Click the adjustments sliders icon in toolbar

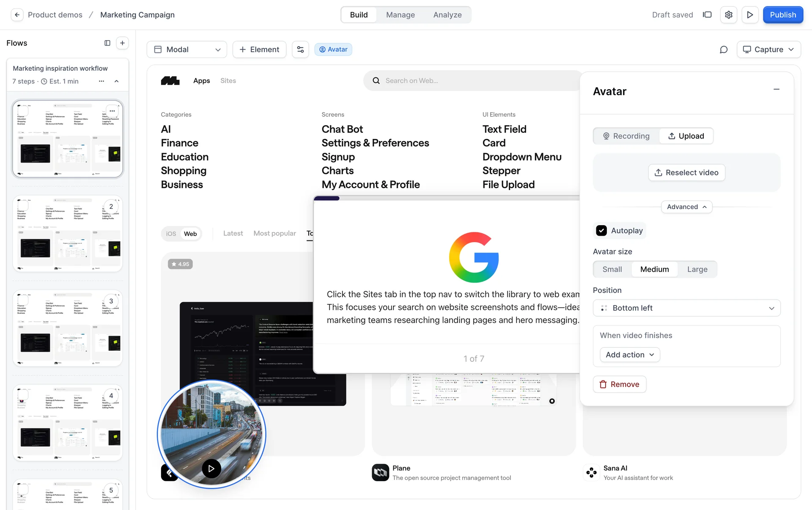(300, 50)
